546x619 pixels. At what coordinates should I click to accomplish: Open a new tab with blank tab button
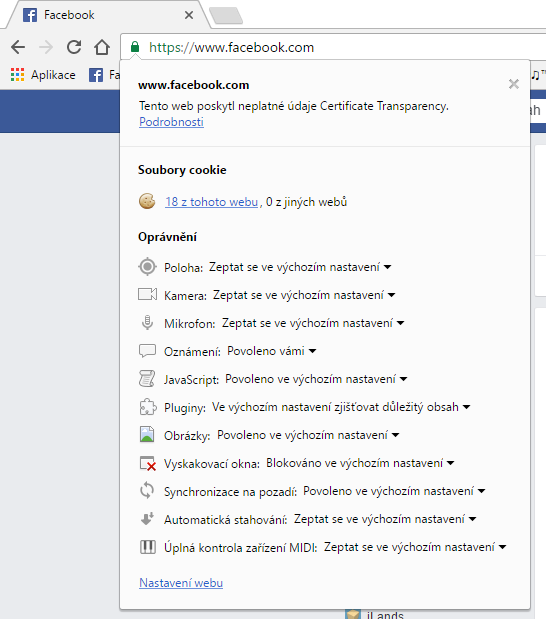click(x=225, y=16)
